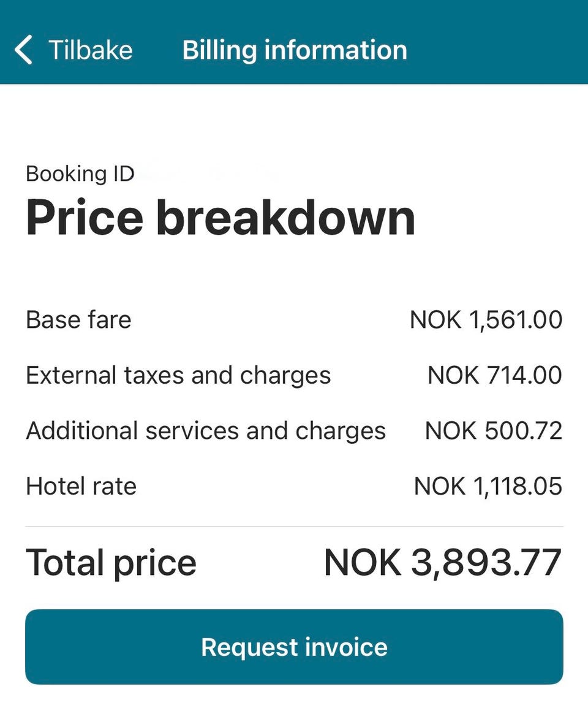Click the Total price label
Image resolution: width=588 pixels, height=727 pixels.
[x=111, y=562]
